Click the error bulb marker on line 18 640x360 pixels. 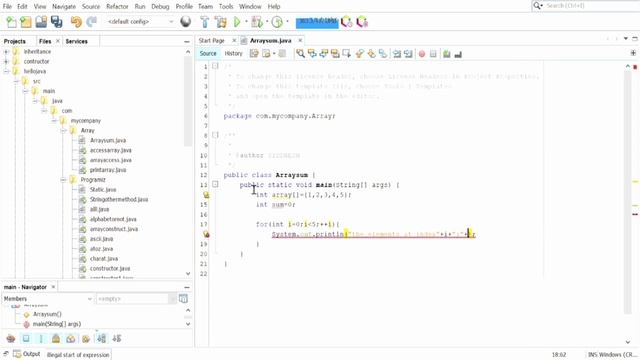click(206, 234)
